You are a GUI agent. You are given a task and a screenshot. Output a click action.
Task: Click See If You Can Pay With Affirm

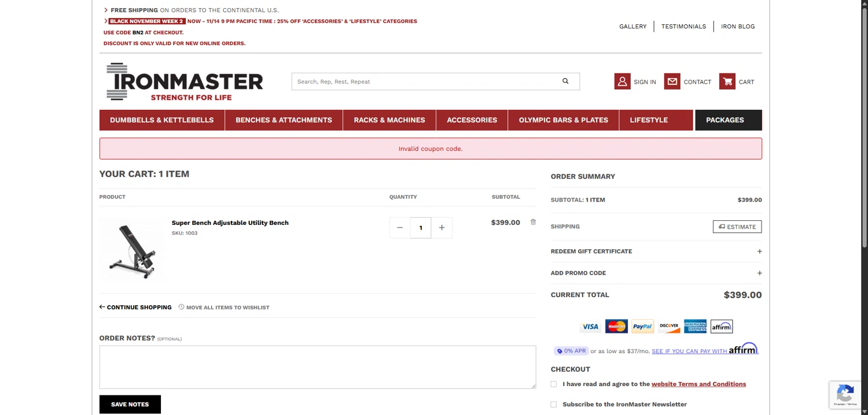point(704,350)
